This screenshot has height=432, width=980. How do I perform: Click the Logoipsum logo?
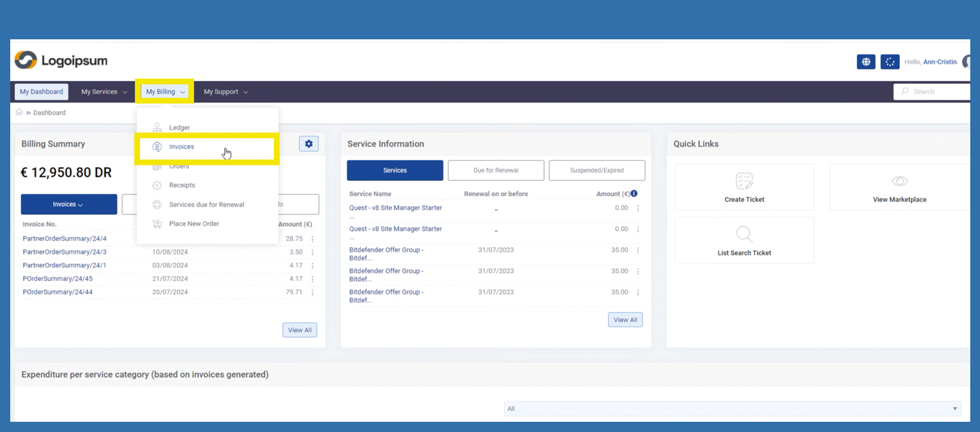coord(61,60)
